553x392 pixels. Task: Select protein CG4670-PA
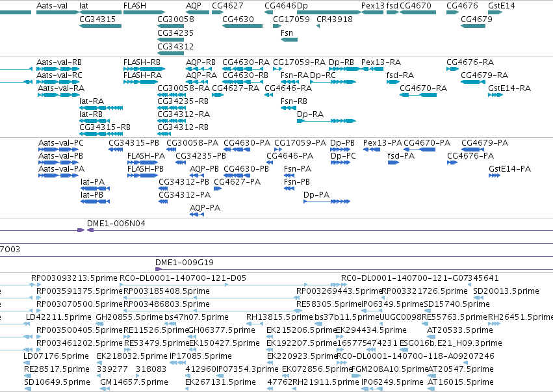(427, 143)
